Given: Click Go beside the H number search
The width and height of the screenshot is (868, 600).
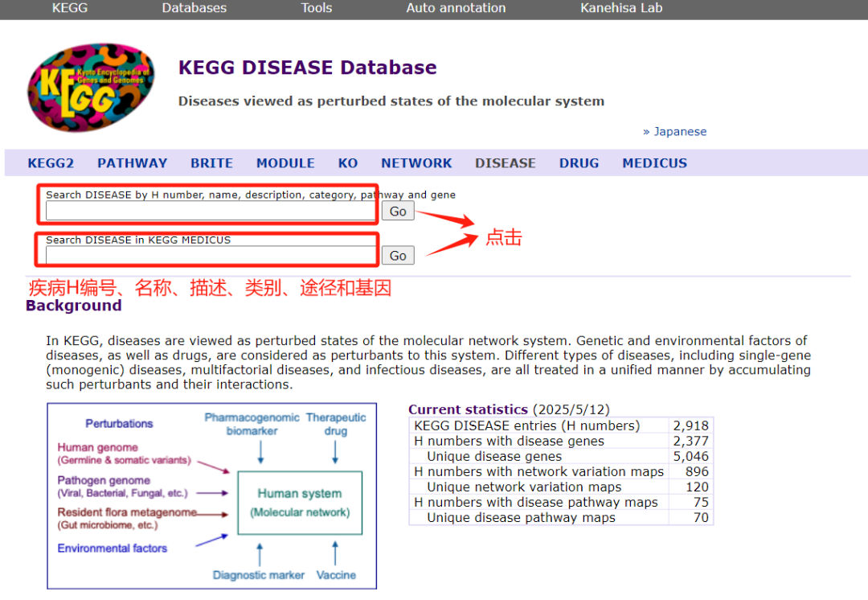Looking at the screenshot, I should 398,211.
